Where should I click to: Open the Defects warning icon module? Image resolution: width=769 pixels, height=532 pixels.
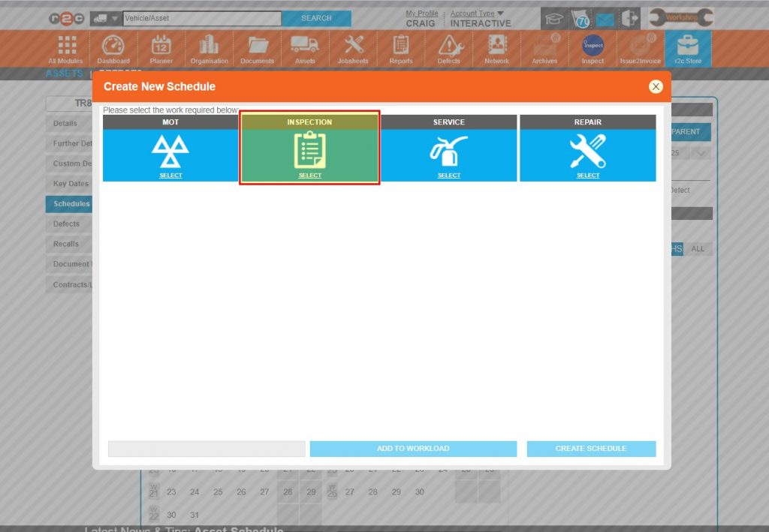tap(449, 49)
